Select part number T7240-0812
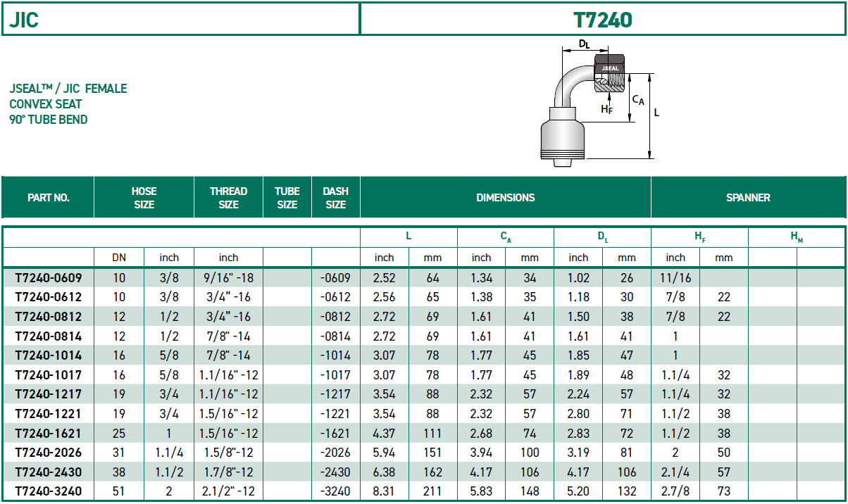The height and width of the screenshot is (504, 848). pyautogui.click(x=49, y=317)
